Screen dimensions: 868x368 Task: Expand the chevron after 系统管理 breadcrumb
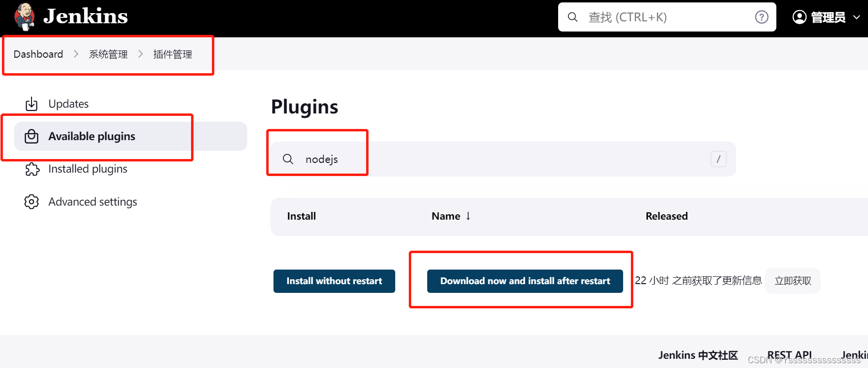(x=141, y=54)
